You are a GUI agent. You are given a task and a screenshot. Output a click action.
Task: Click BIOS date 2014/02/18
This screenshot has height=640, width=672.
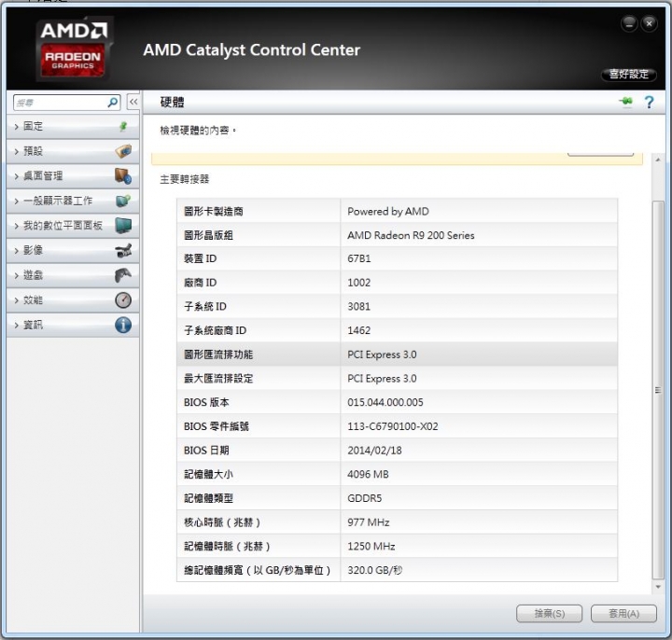pos(374,451)
